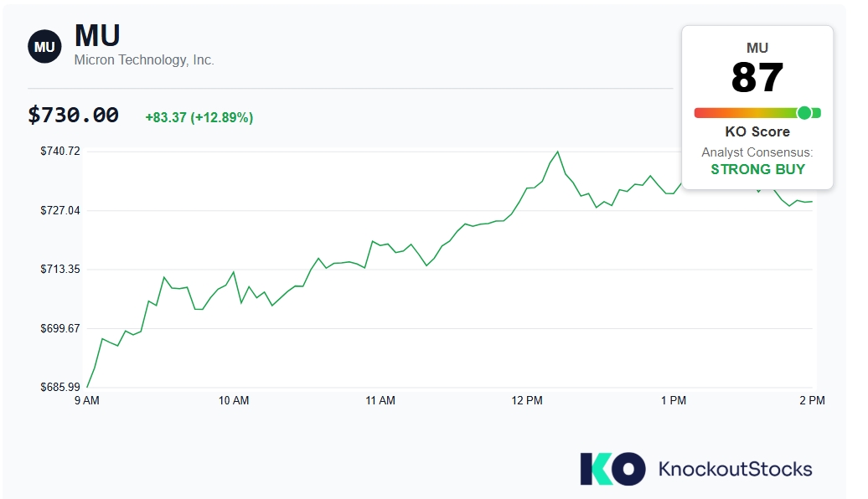Select the Micron Technology, Inc. company name
This screenshot has width=868, height=499.
point(144,59)
